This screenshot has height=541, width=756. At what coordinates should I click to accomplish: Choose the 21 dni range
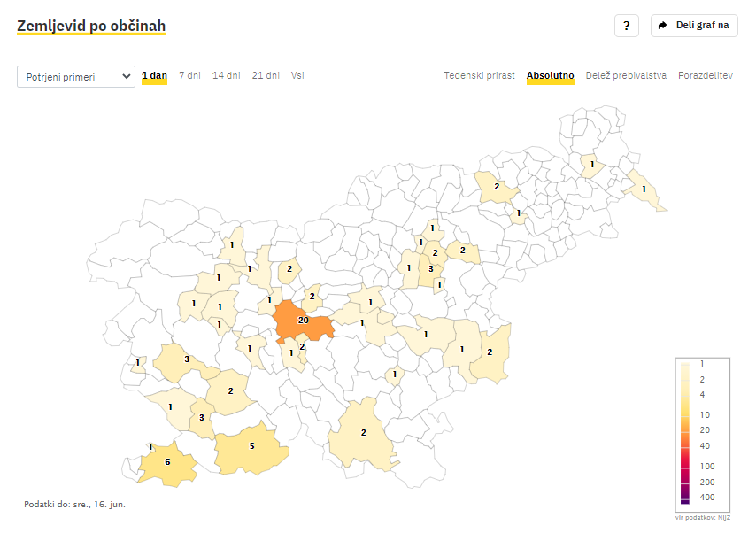266,75
